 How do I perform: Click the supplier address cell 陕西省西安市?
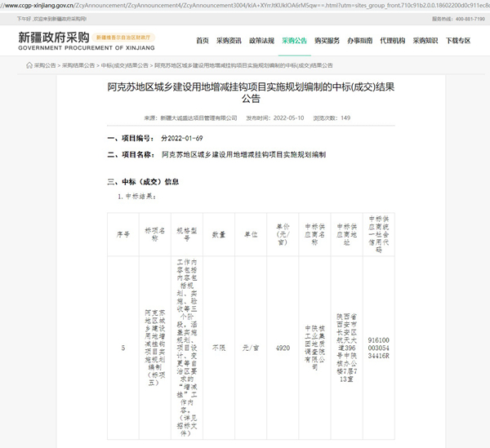pyautogui.click(x=346, y=348)
